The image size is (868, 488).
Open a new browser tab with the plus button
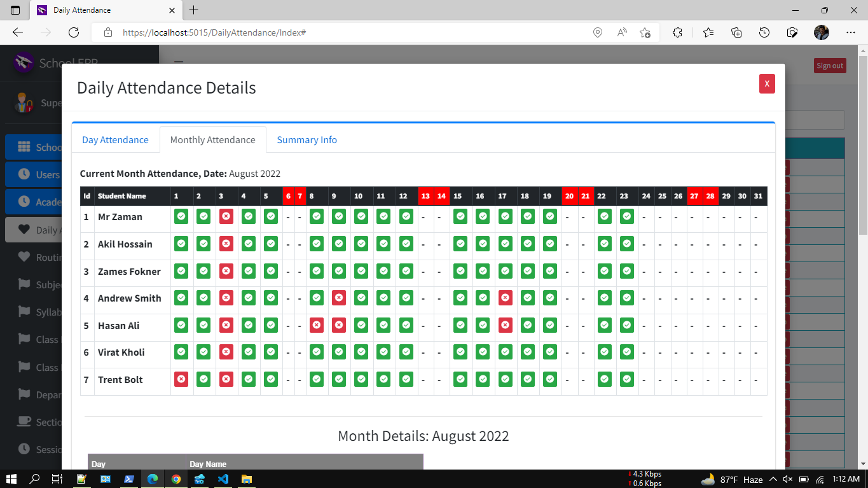[193, 10]
